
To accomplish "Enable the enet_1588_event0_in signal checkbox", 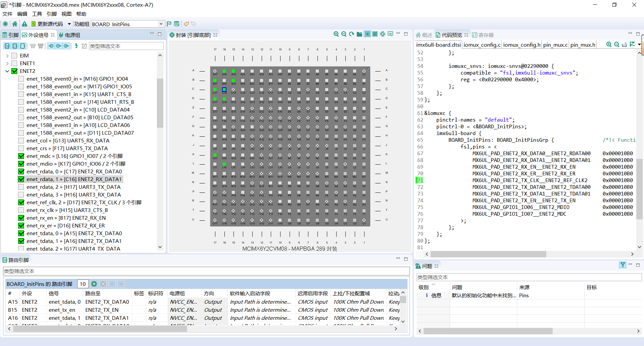I will coord(21,79).
